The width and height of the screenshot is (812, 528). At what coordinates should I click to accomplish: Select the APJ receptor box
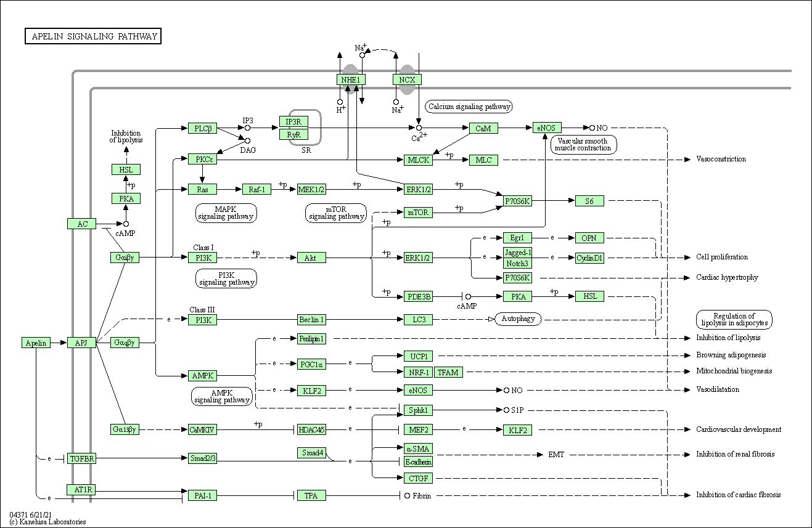81,343
